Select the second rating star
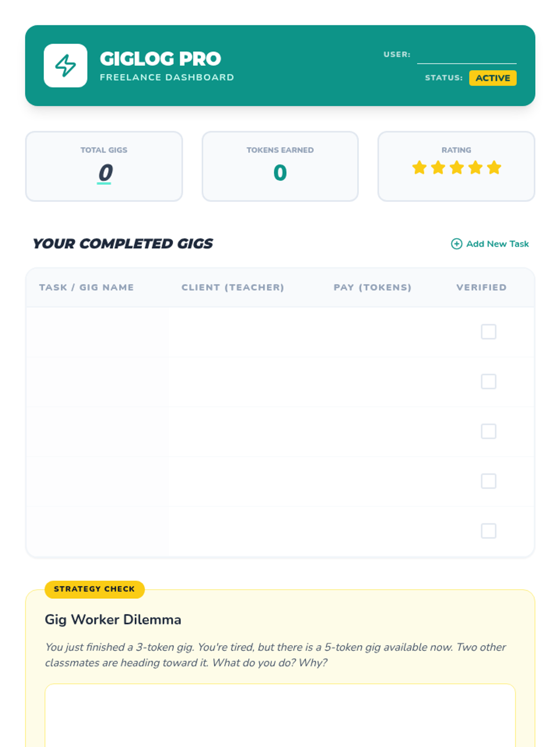This screenshot has height=747, width=560. coord(438,167)
